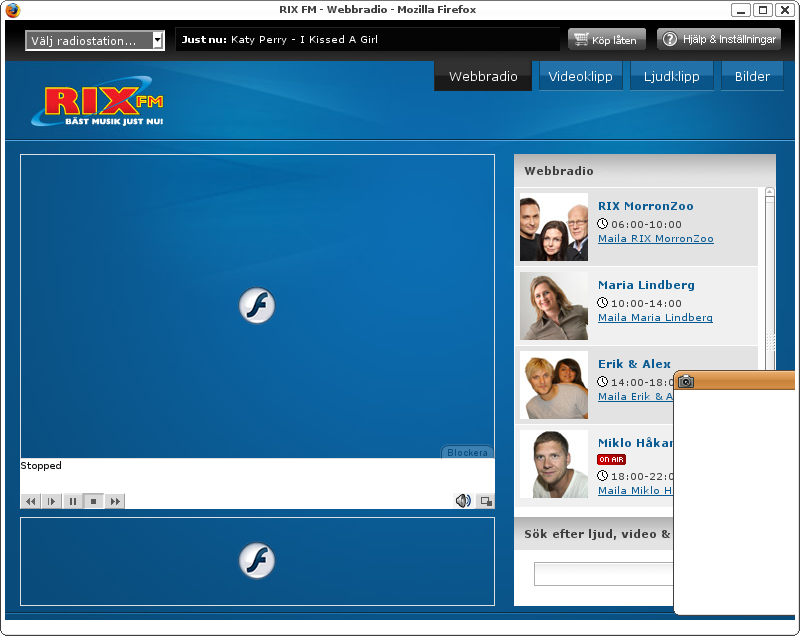Open the Videoklipp tab
This screenshot has height=636, width=800.
(581, 76)
